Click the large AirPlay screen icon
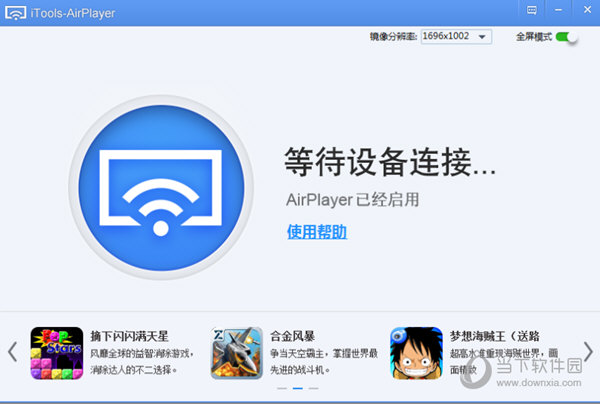This screenshot has height=405, width=600. pyautogui.click(x=161, y=188)
